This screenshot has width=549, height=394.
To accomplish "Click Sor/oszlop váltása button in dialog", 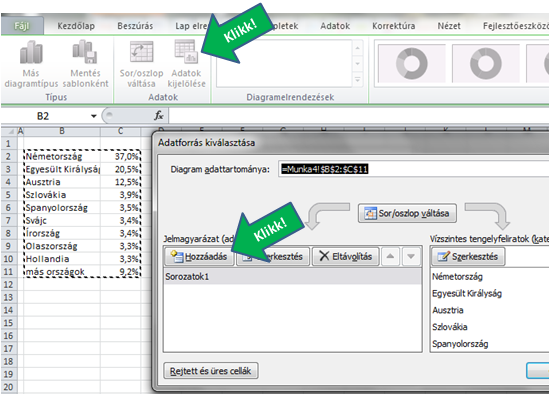I will tap(407, 213).
